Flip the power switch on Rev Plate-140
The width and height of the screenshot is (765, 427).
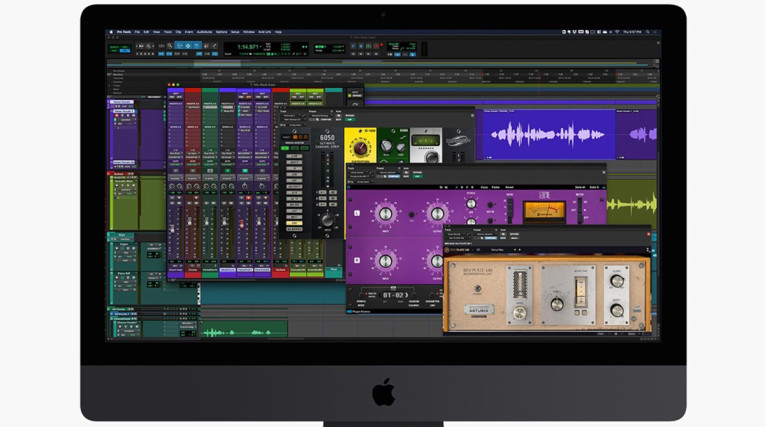478,288
